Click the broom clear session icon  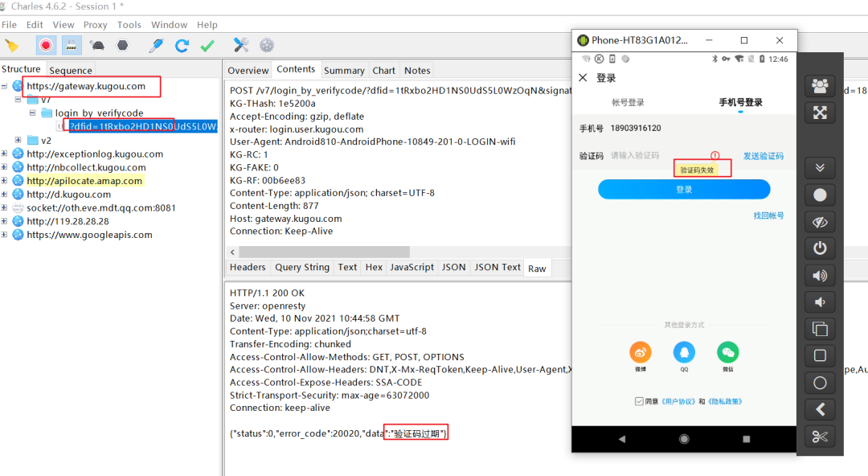click(11, 46)
